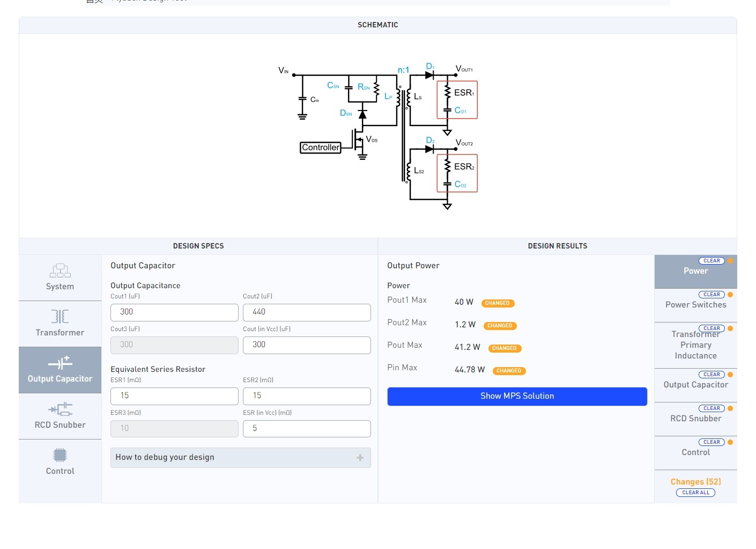Screen dimensions: 756x549
Task: Select the System sidebar icon
Action: [x=60, y=272]
